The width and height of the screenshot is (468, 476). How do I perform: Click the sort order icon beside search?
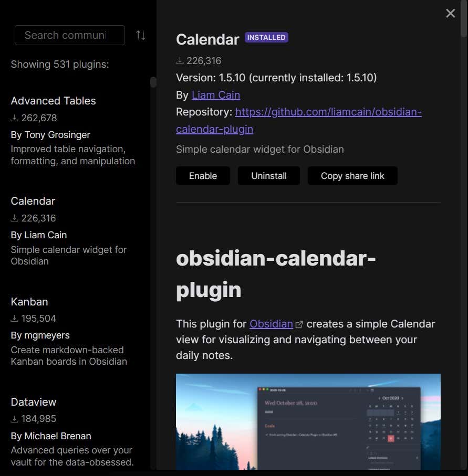tap(141, 35)
